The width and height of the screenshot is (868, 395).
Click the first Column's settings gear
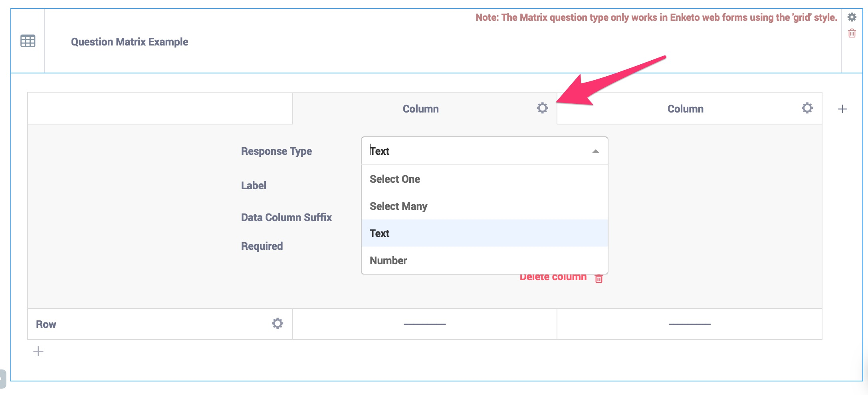coord(542,108)
